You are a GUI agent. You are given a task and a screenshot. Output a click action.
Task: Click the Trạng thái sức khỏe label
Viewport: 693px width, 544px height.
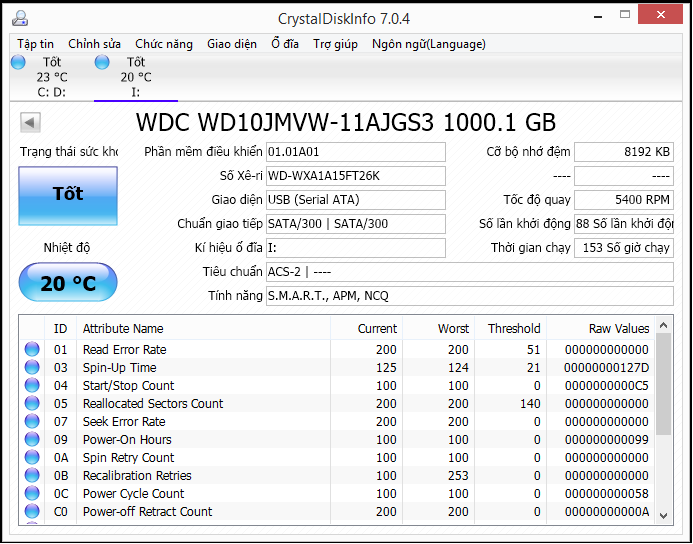69,152
